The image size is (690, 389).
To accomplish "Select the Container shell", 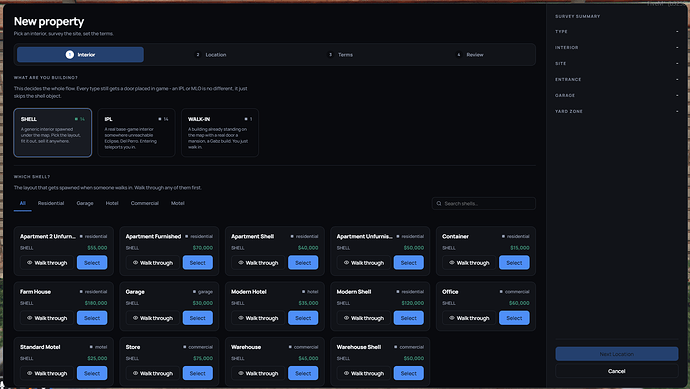I will coord(514,263).
